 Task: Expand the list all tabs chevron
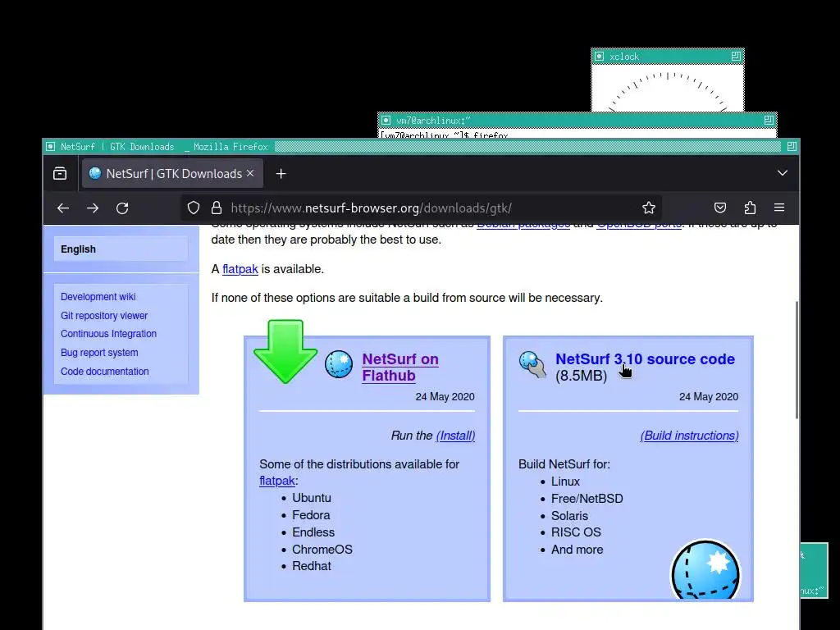[782, 173]
